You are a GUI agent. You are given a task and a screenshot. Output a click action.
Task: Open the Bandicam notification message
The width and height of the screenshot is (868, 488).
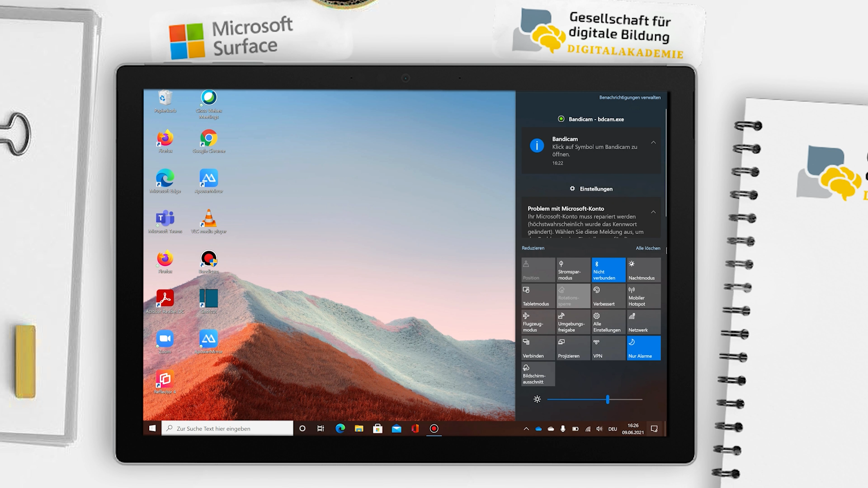click(591, 151)
